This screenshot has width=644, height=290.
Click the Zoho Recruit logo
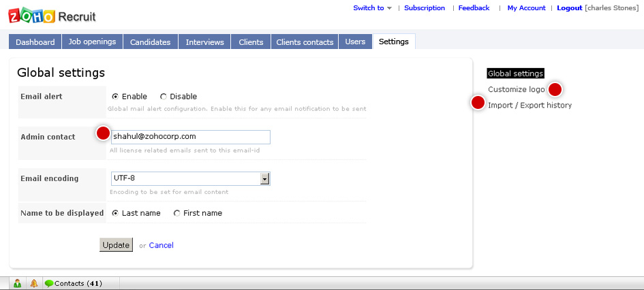click(x=52, y=16)
